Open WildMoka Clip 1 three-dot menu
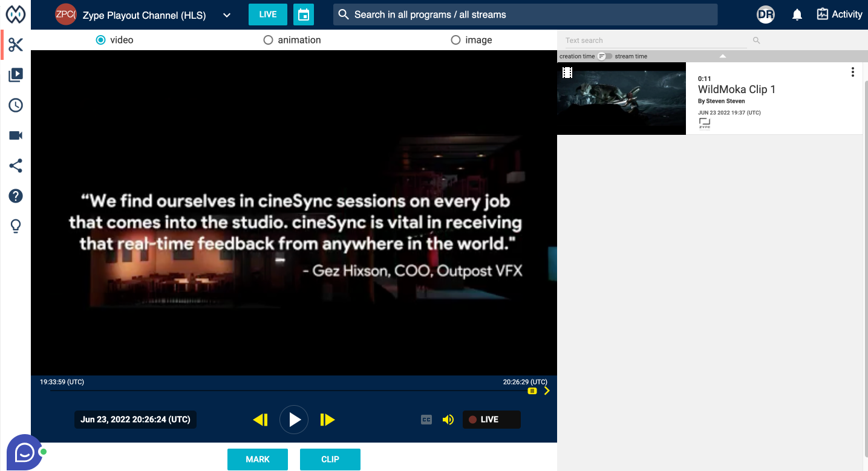The image size is (868, 471). click(853, 72)
